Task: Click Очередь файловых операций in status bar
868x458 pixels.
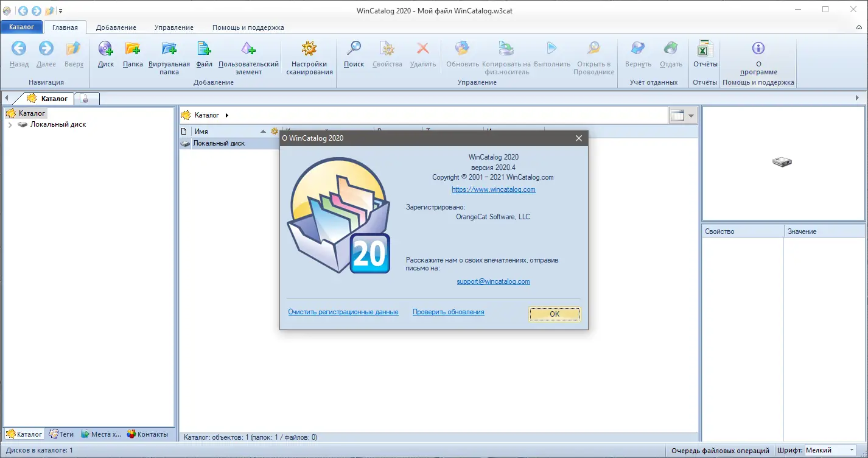Action: pyautogui.click(x=722, y=450)
